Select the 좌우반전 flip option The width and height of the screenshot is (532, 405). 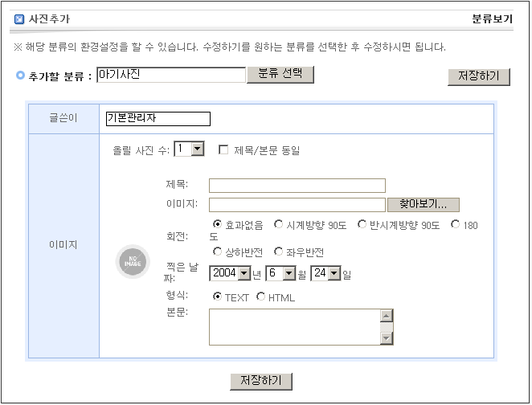click(x=279, y=252)
